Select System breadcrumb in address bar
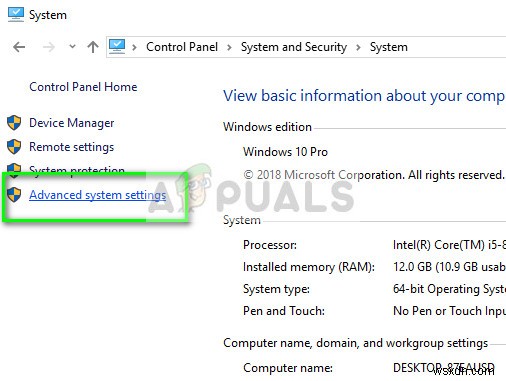The image size is (506, 381). pos(389,47)
